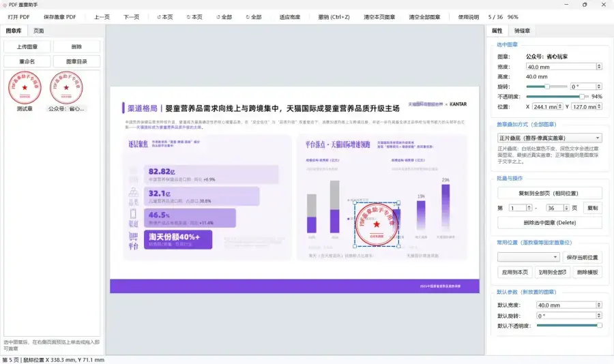This screenshot has width=614, height=364.
Task: Go to next page with 下一页
Action: [131, 17]
